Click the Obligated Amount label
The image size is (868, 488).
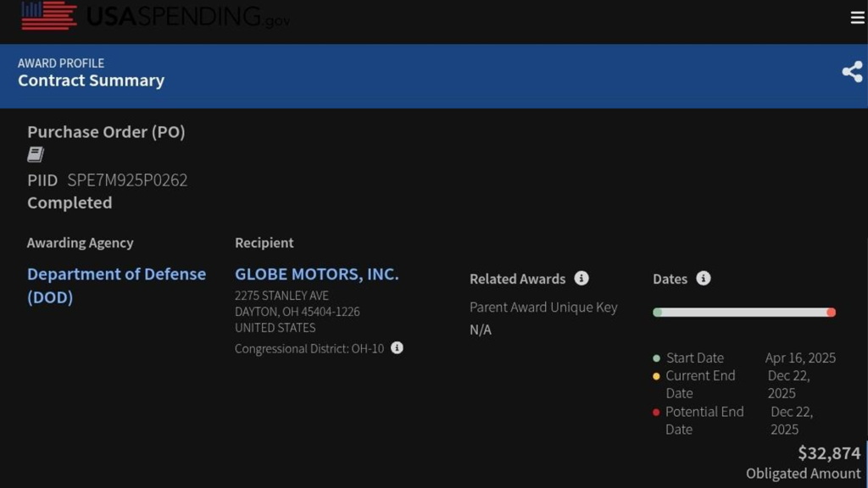point(804,474)
